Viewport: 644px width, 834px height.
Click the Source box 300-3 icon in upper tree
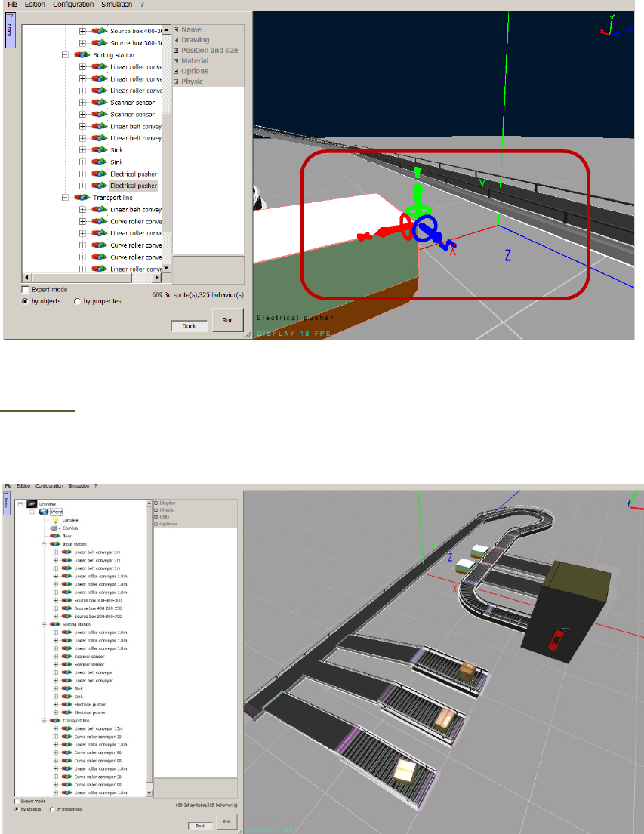point(100,43)
